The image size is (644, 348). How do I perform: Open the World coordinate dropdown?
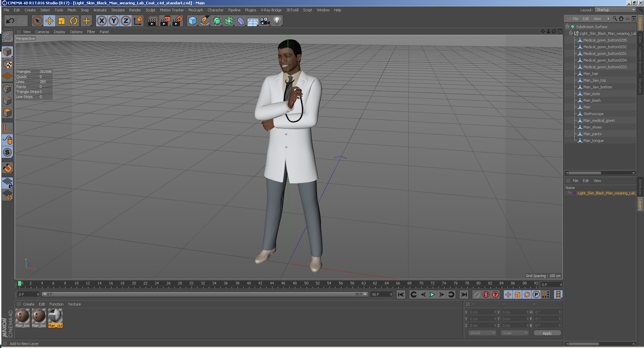tap(482, 333)
